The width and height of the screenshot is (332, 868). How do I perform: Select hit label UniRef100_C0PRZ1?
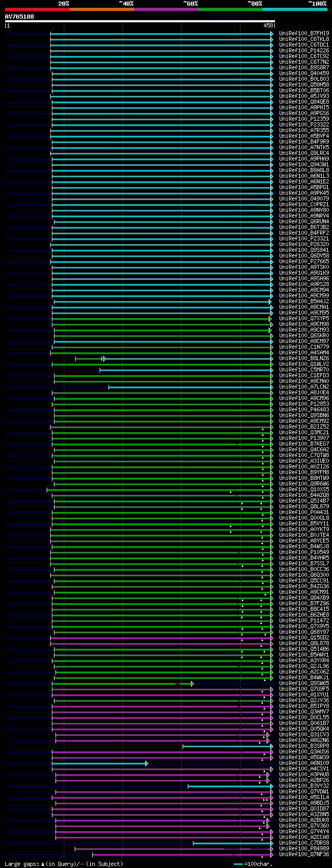tap(304, 204)
